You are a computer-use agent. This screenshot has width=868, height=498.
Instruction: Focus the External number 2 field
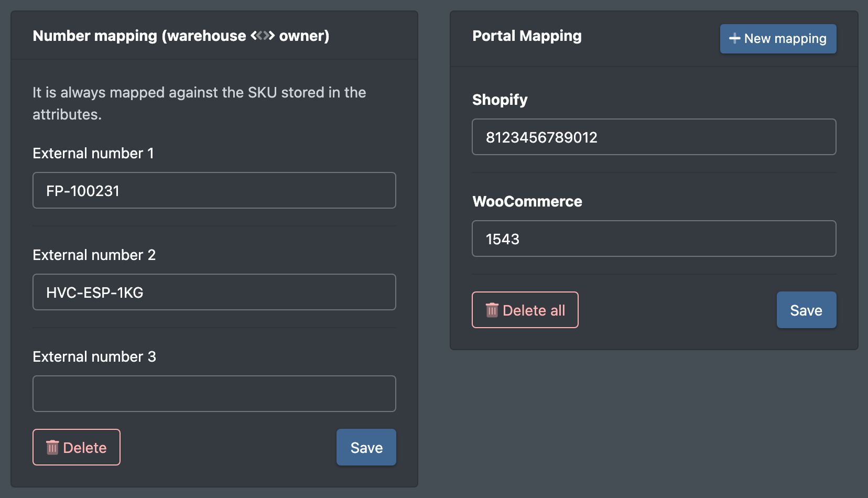pos(214,292)
